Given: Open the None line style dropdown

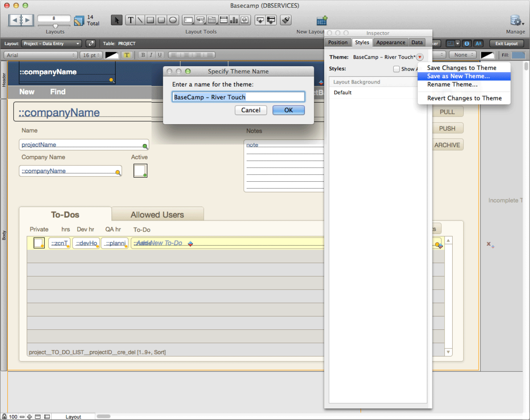Looking at the screenshot, I should (x=463, y=55).
